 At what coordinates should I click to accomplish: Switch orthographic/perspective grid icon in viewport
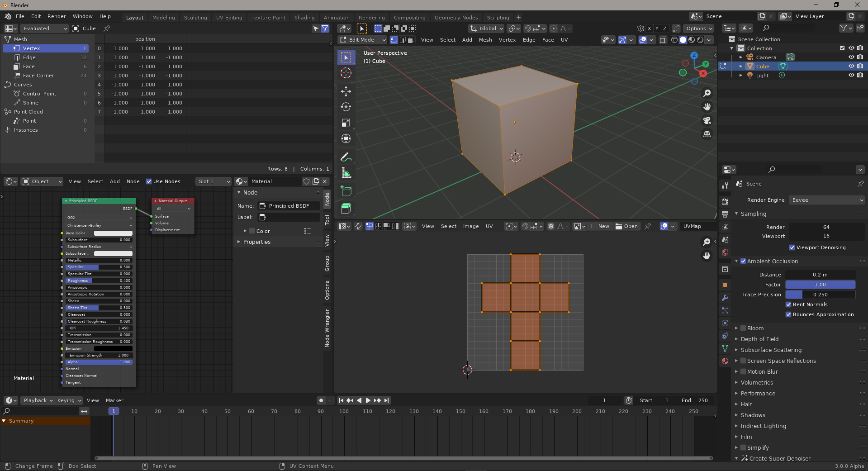pyautogui.click(x=707, y=134)
